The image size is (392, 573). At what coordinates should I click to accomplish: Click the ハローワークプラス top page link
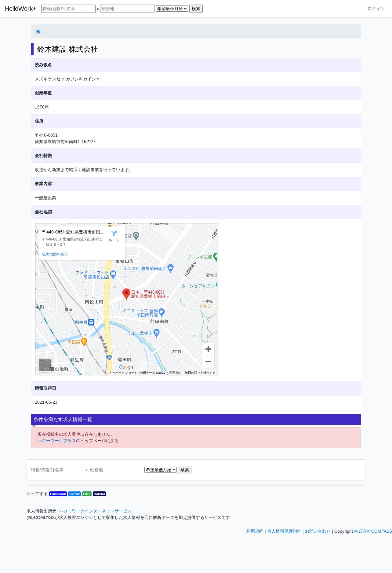click(x=56, y=441)
